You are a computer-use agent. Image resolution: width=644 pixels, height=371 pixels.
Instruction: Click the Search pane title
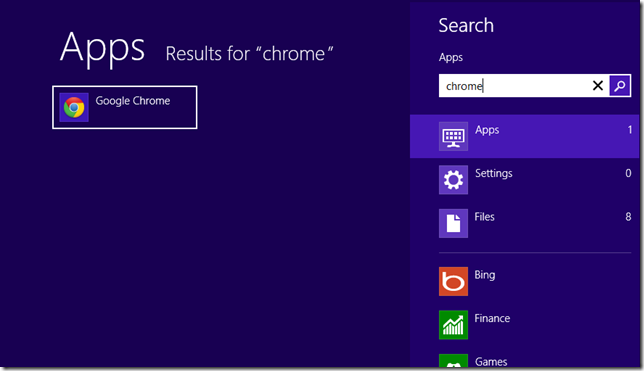point(466,25)
